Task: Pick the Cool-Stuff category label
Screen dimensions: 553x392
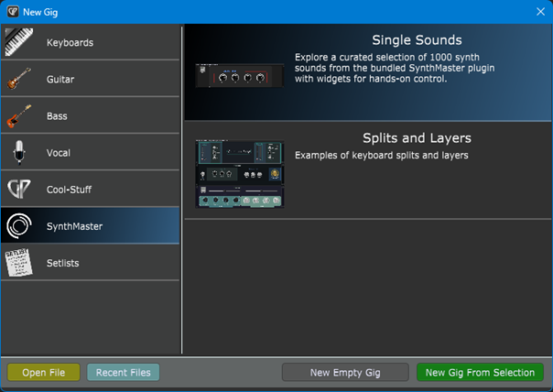Action: tap(69, 190)
